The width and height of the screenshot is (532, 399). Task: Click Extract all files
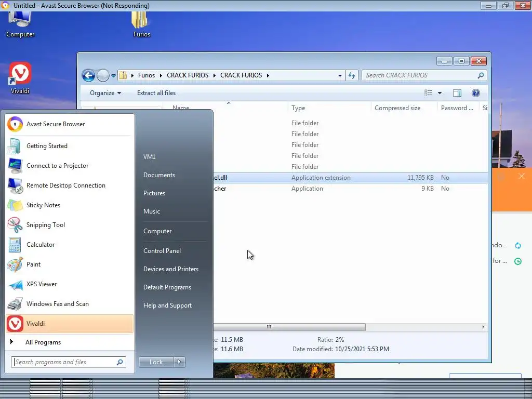coord(156,93)
